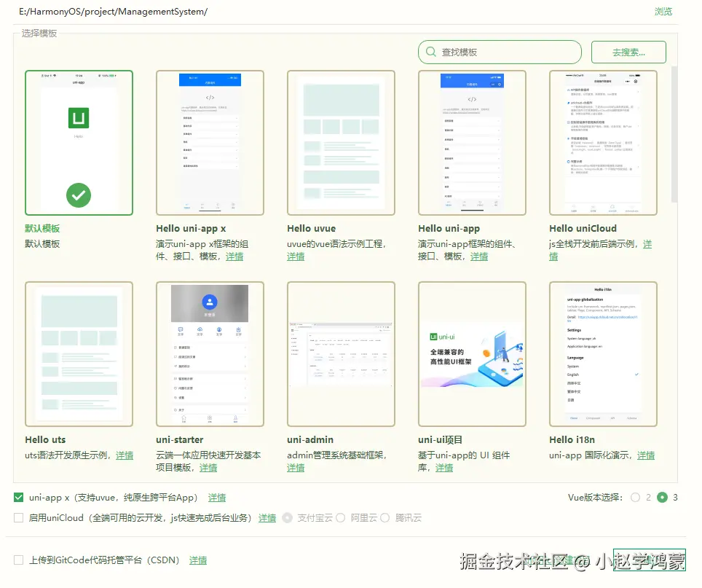The image size is (702, 588).
Task: Click into the 查找模板 search field
Action: pos(500,52)
